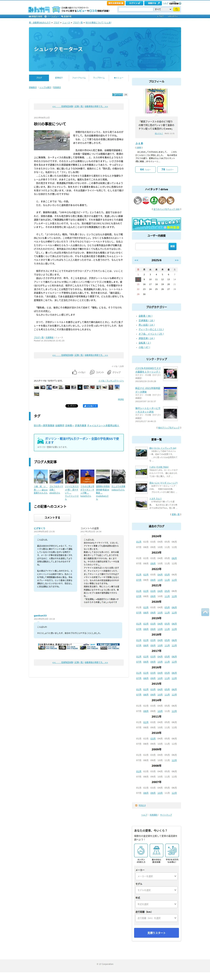
Task: Click the コメント speech bubble icon
Action: [x=92, y=372]
